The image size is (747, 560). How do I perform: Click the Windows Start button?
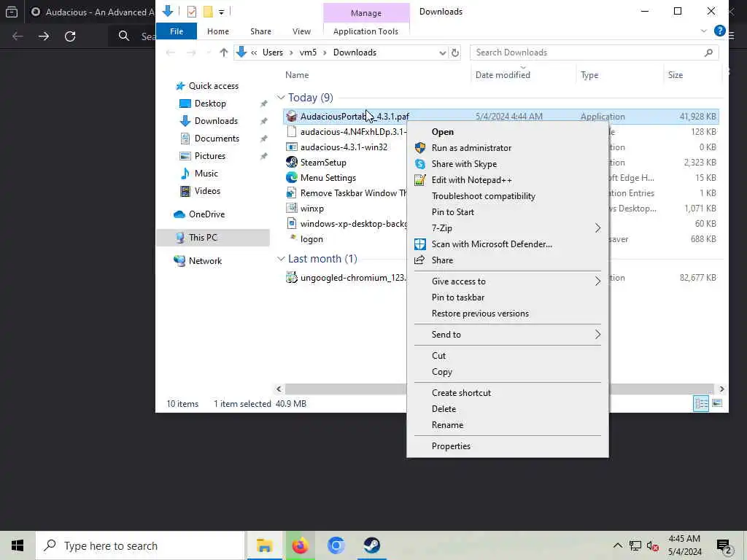[18, 545]
